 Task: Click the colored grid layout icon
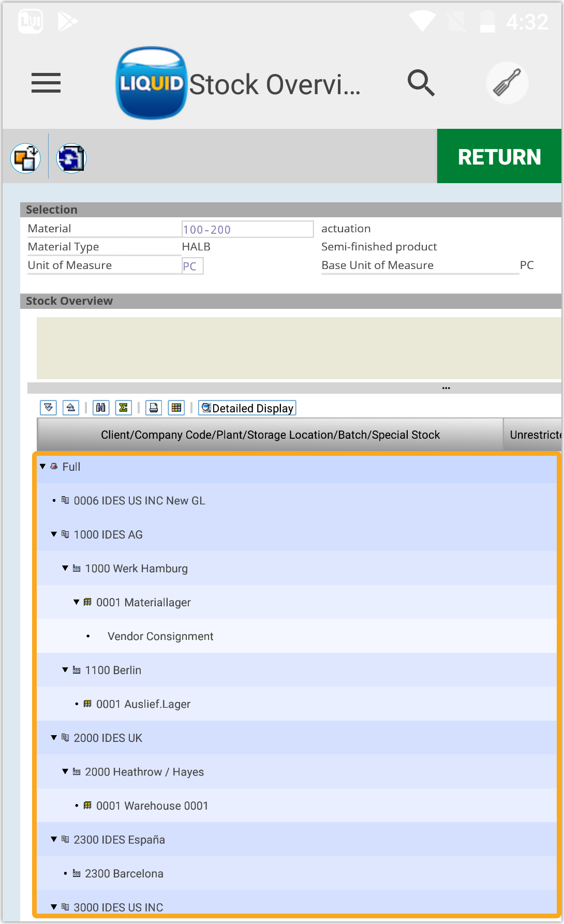click(x=176, y=408)
